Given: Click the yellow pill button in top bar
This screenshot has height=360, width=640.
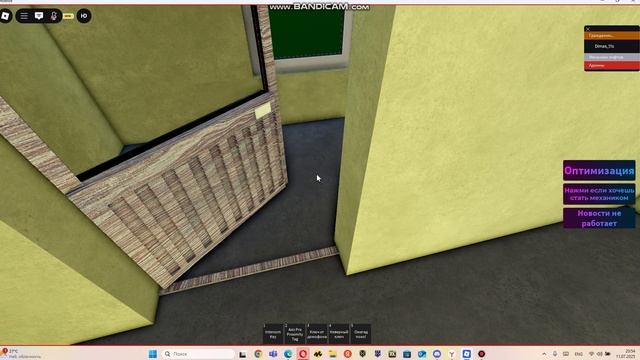Looking at the screenshot, I should click(68, 16).
